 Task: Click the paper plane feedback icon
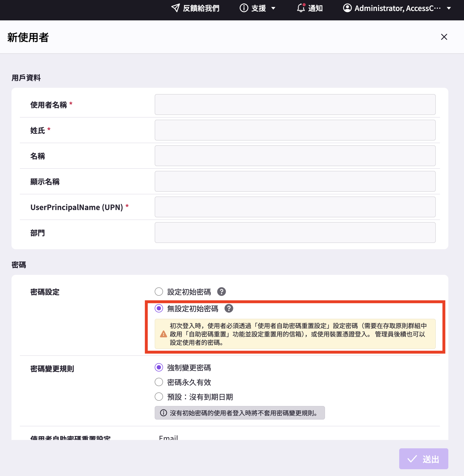175,8
